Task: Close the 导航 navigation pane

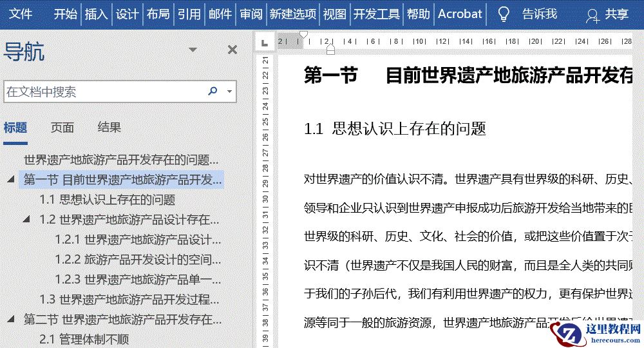Action: pyautogui.click(x=232, y=50)
